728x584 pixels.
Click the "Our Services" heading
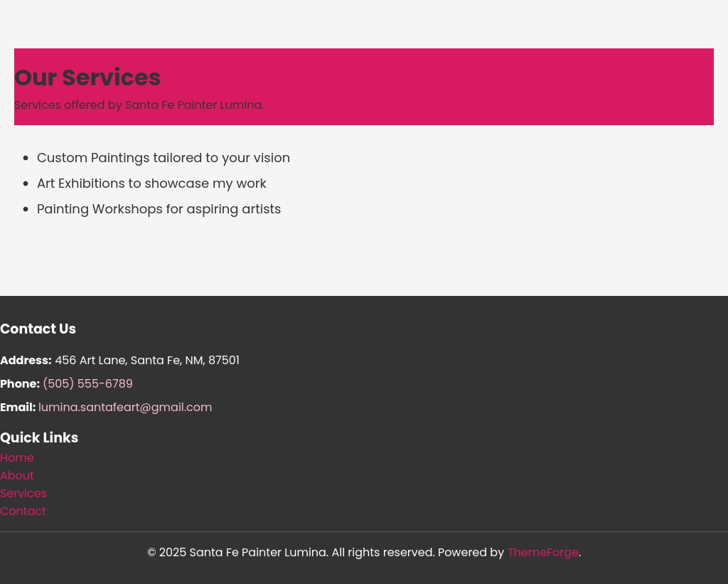(87, 78)
